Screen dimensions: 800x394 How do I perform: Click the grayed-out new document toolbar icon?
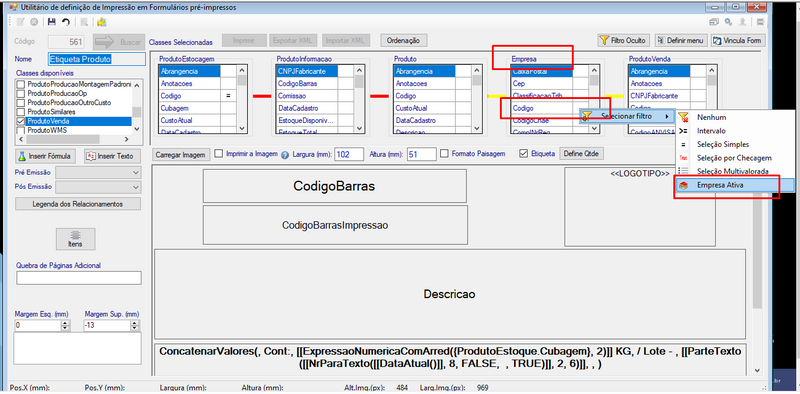(20, 22)
